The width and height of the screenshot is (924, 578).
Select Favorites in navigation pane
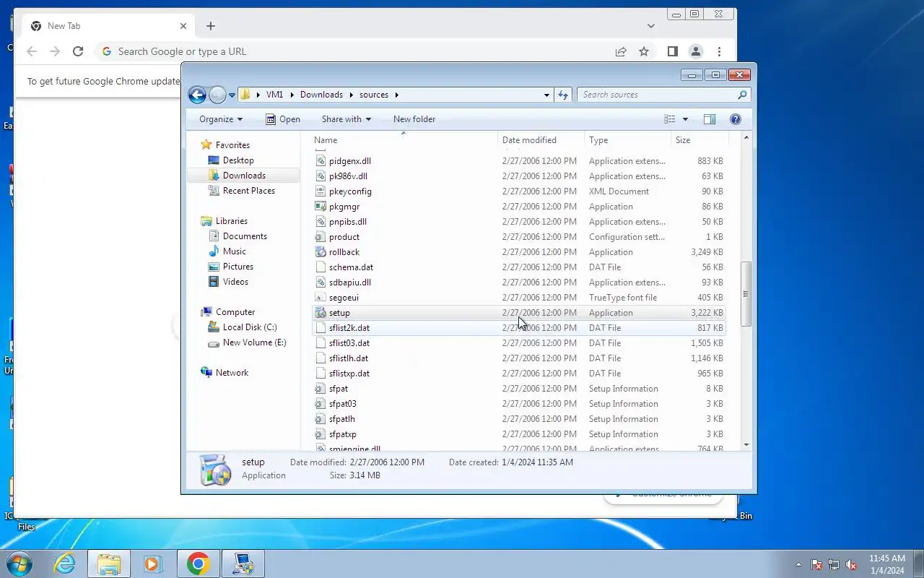pyautogui.click(x=232, y=145)
